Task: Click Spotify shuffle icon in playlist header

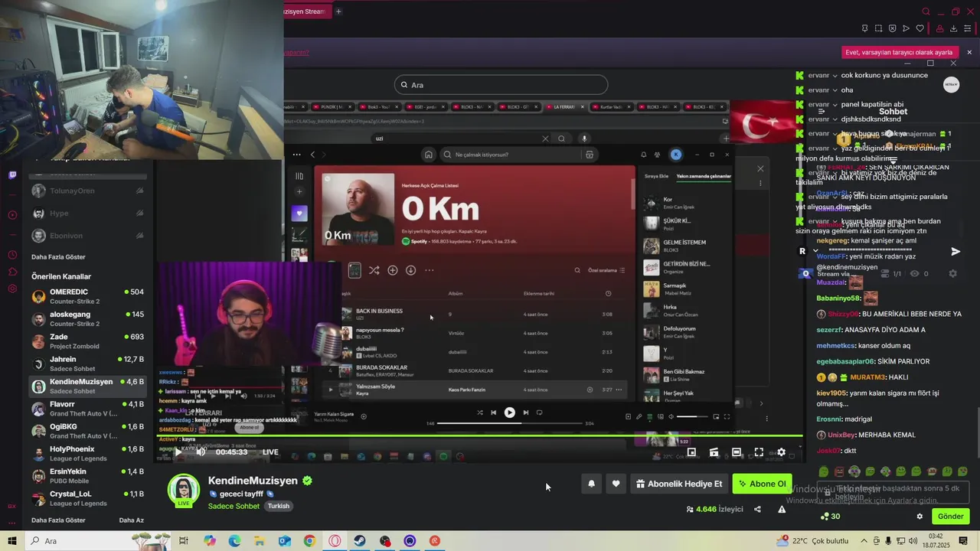Action: pos(374,270)
